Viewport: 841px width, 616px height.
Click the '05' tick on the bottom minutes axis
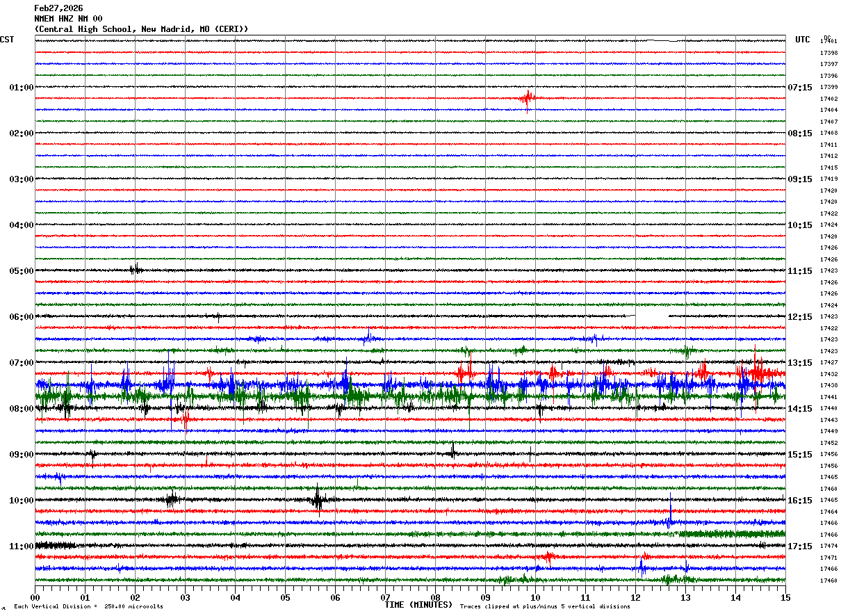[285, 597]
